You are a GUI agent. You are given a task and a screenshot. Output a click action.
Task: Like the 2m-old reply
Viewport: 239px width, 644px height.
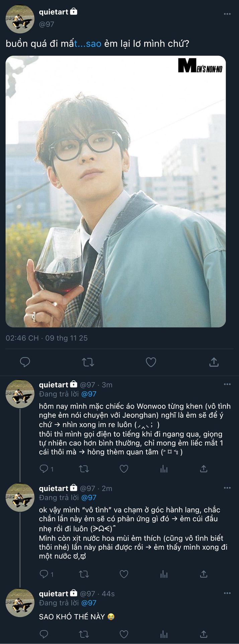124,574
